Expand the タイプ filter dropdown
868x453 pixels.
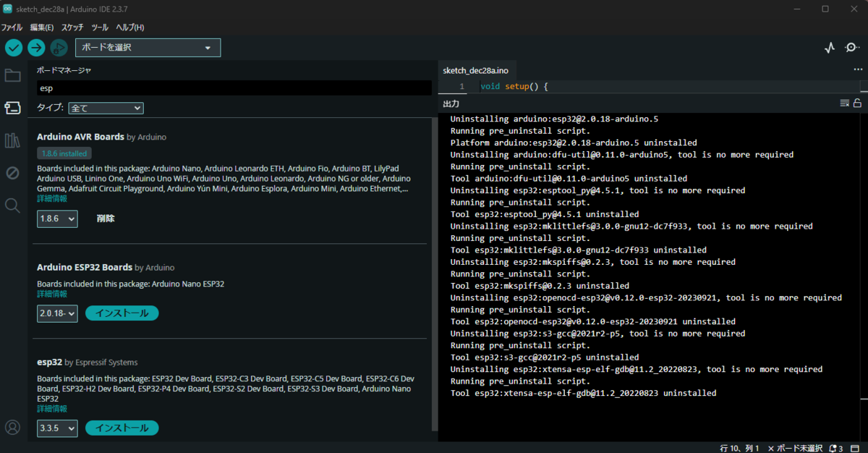(x=106, y=108)
